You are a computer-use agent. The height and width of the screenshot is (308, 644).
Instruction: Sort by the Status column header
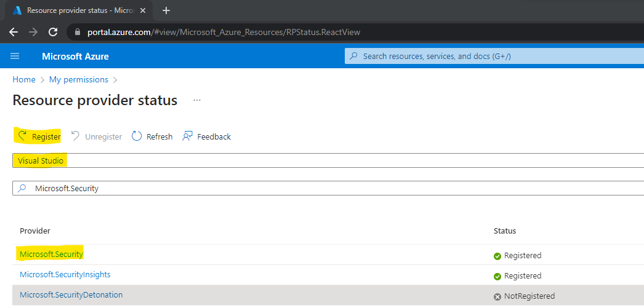[504, 231]
